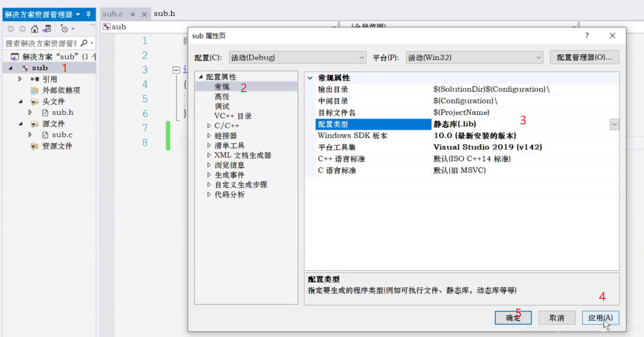This screenshot has width=644, height=337.
Task: Click the sub.h file icon
Action: [45, 112]
